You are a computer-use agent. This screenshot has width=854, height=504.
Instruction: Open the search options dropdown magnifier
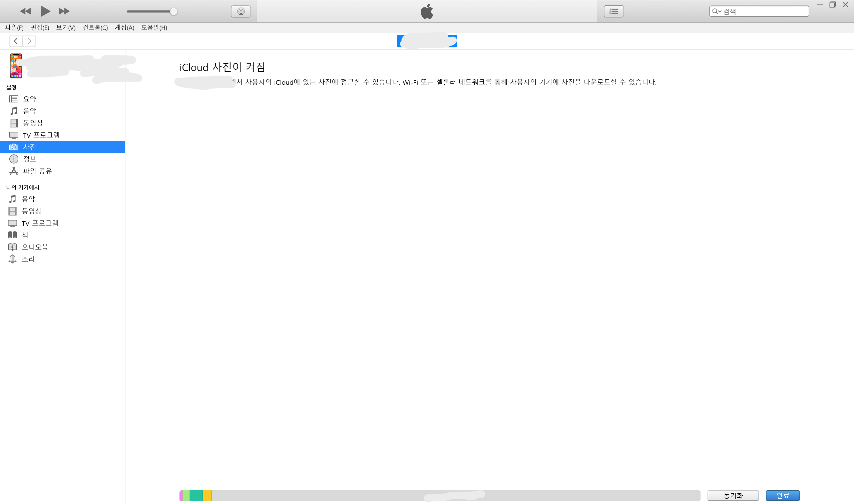pyautogui.click(x=717, y=11)
